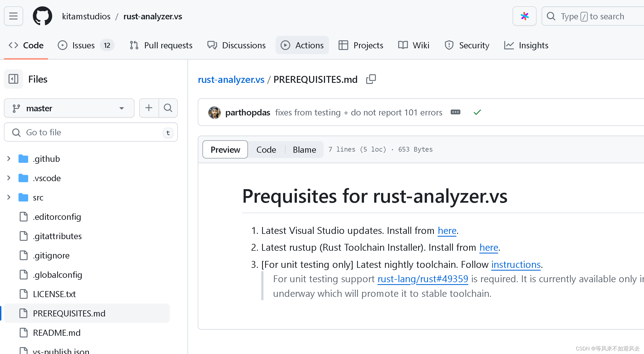This screenshot has width=644, height=354.
Task: Open the Copilot colorful icon button
Action: [x=524, y=16]
